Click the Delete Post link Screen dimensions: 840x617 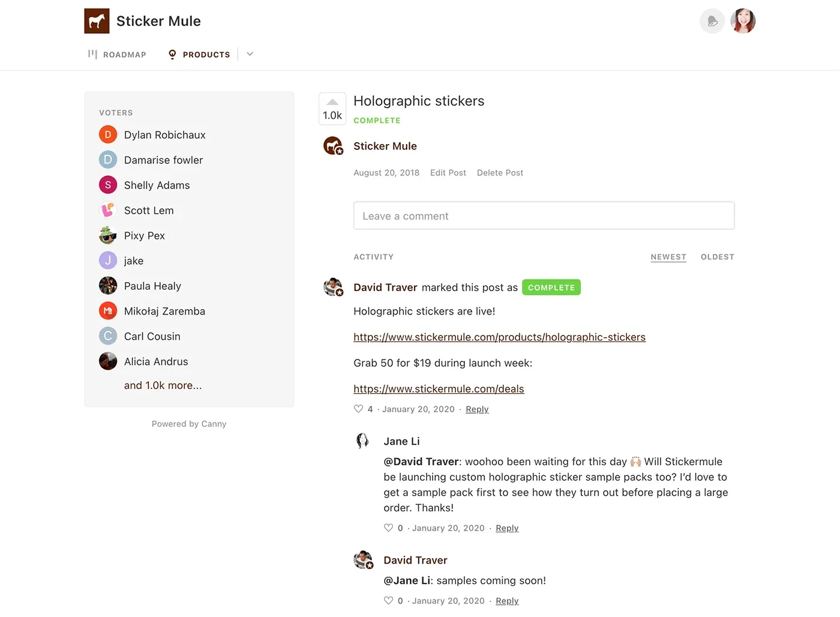[500, 173]
